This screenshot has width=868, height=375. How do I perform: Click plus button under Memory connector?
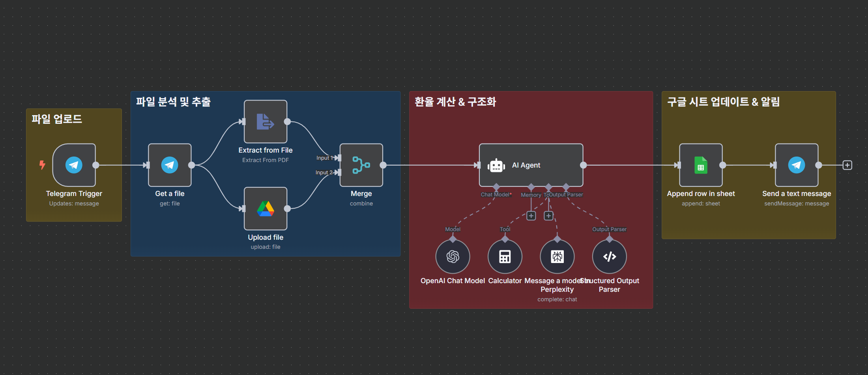pos(531,216)
